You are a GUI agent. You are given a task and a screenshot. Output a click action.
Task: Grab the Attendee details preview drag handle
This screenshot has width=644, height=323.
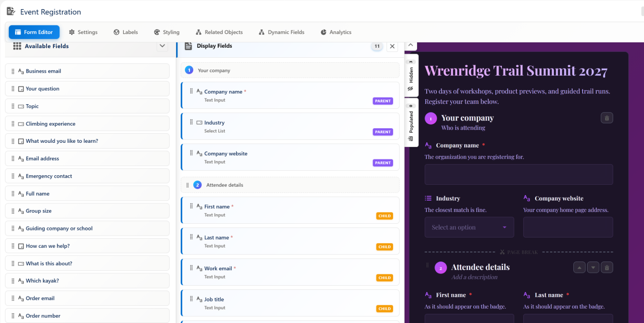[427, 265]
